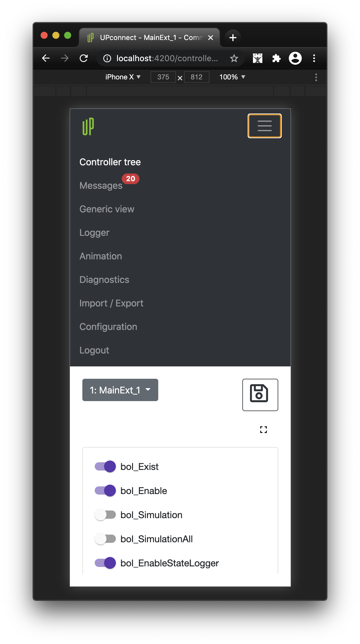Open Messages in the navigation menu

pos(101,186)
